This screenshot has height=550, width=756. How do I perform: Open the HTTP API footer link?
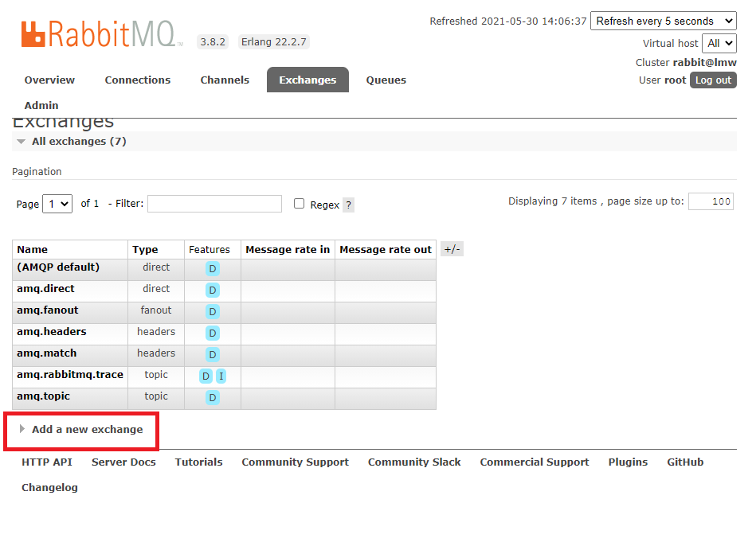click(47, 462)
